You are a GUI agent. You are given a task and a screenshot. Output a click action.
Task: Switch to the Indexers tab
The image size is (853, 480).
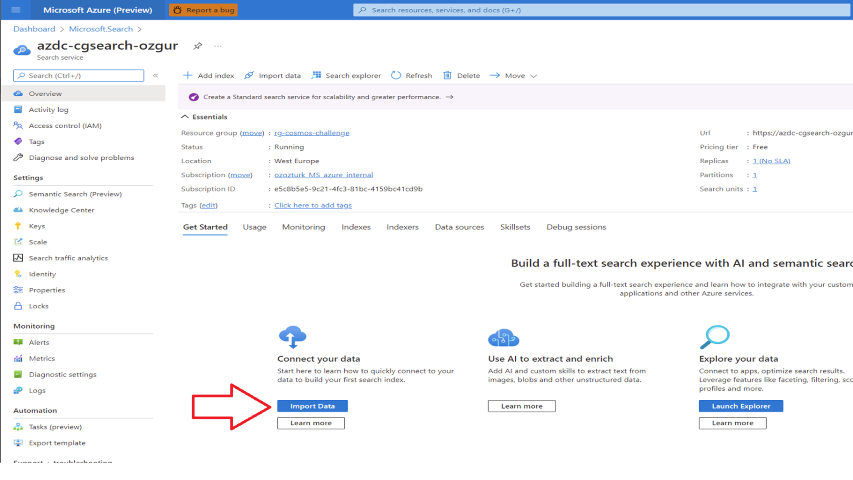tap(403, 227)
